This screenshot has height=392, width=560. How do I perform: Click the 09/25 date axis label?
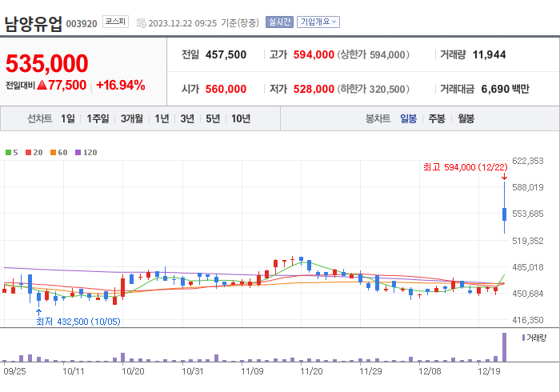(x=14, y=372)
